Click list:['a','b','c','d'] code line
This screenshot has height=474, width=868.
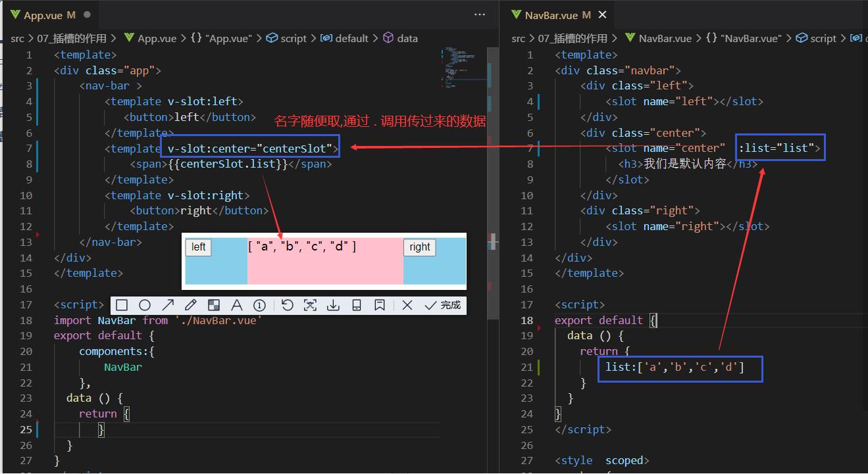pyautogui.click(x=675, y=367)
